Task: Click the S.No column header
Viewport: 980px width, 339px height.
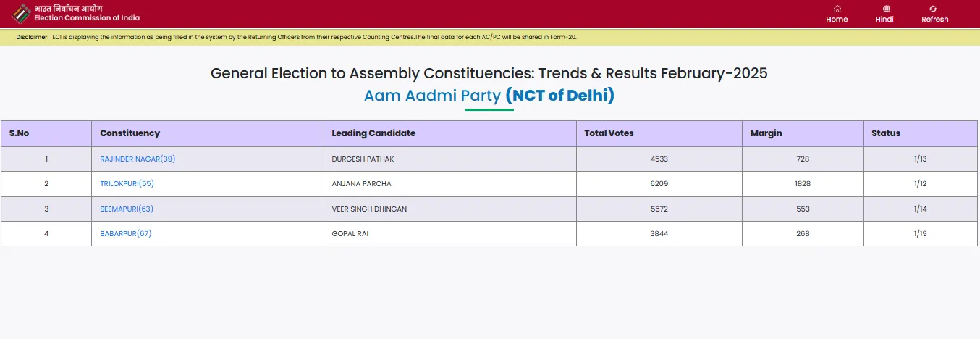Action: click(19, 133)
